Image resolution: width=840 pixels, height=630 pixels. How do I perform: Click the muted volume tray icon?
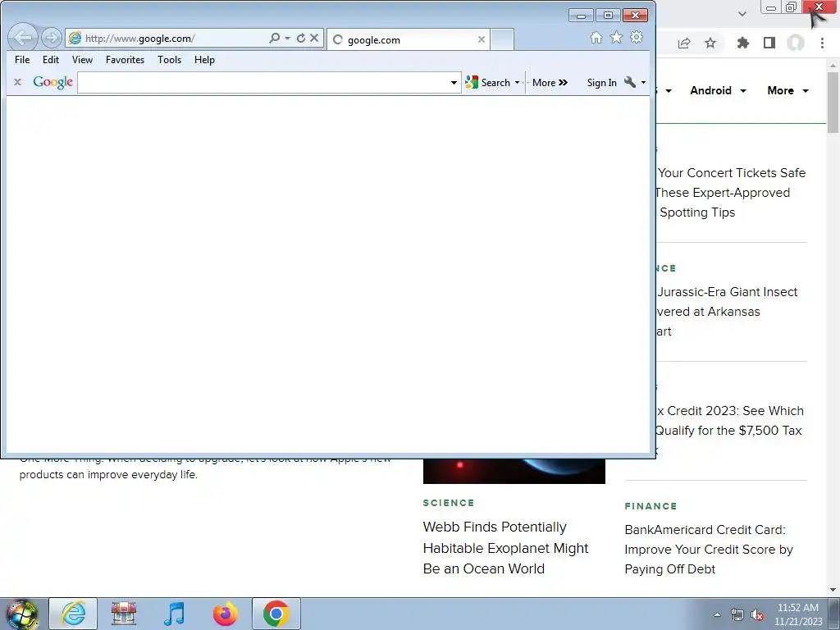coord(757,615)
